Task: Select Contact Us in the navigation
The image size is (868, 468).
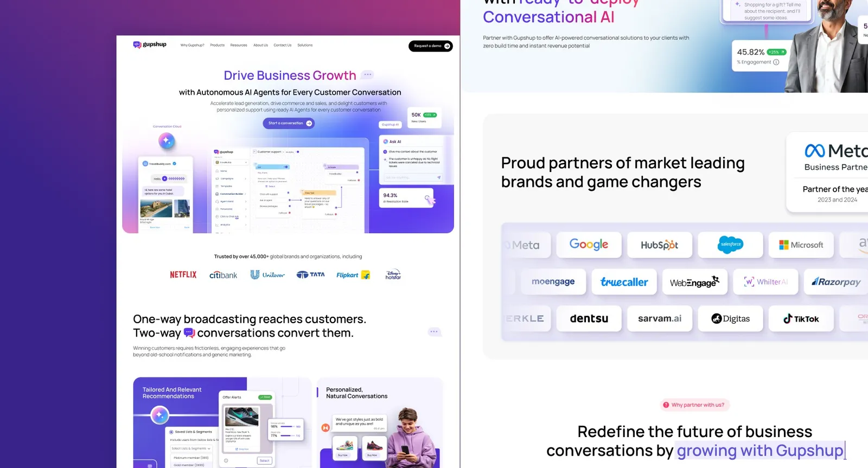Action: point(282,46)
